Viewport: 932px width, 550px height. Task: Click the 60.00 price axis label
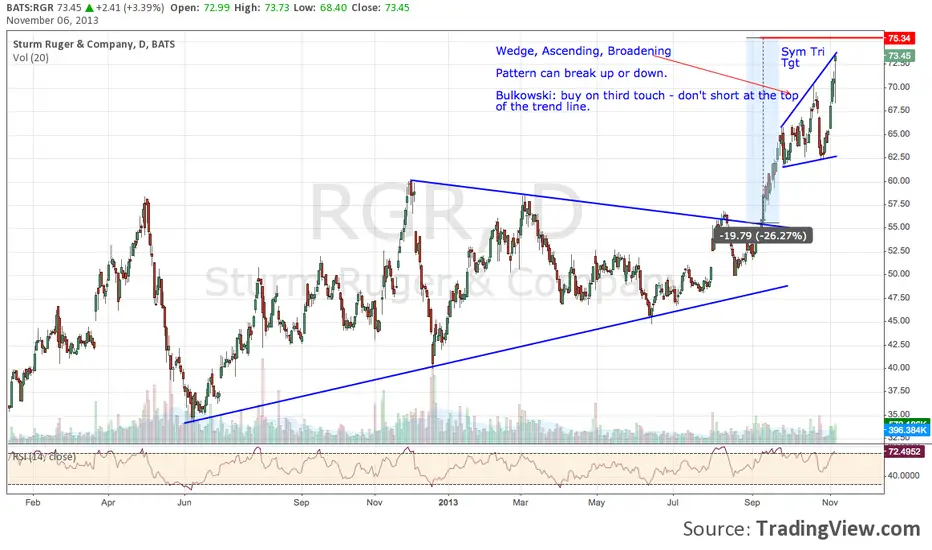click(x=898, y=181)
